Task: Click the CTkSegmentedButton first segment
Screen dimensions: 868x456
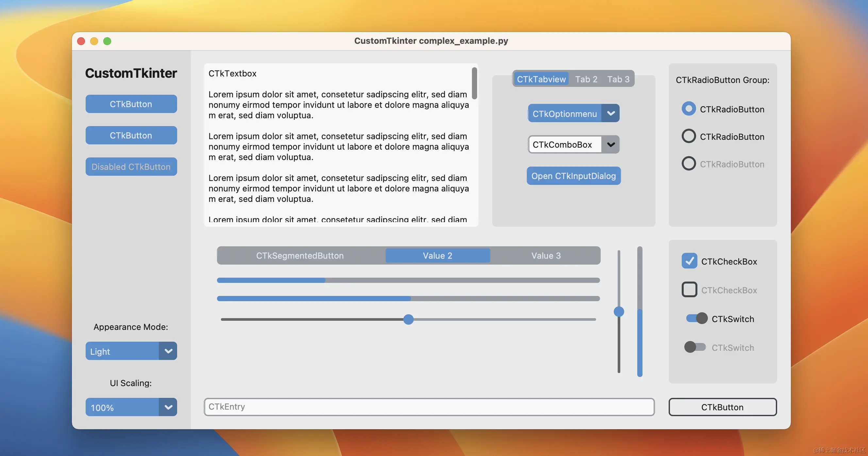Action: pyautogui.click(x=300, y=255)
